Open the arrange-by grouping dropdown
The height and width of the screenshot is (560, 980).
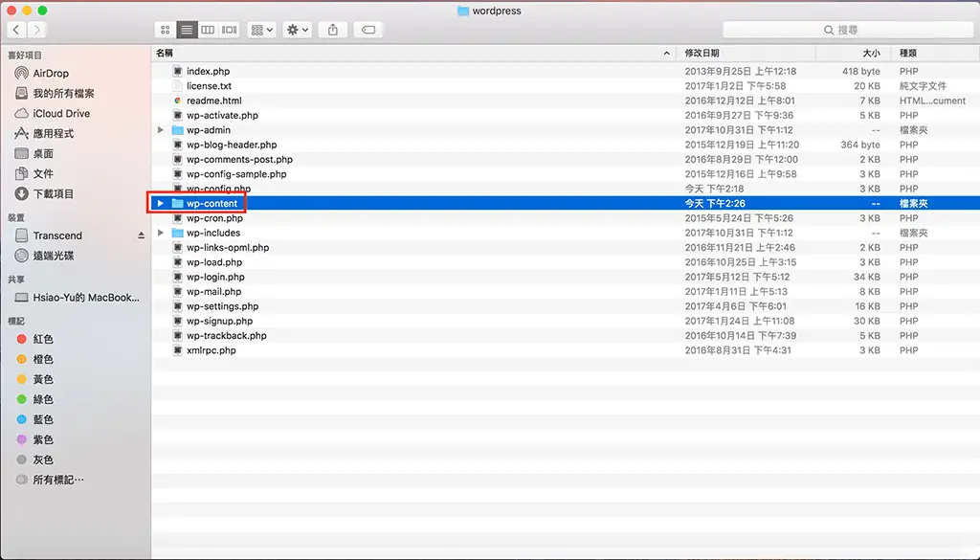click(x=262, y=30)
